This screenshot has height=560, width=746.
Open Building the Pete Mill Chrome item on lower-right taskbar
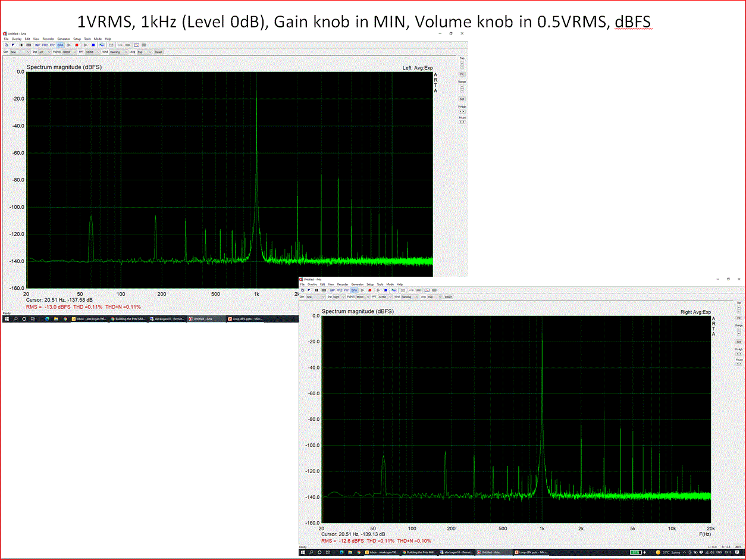coord(421,552)
